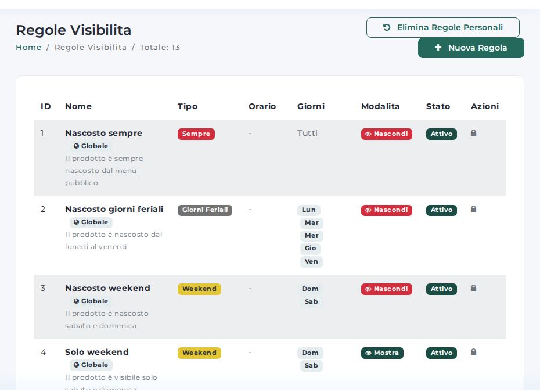Click the Mostra badge for Solo weekend
This screenshot has height=392, width=540.
click(x=382, y=353)
